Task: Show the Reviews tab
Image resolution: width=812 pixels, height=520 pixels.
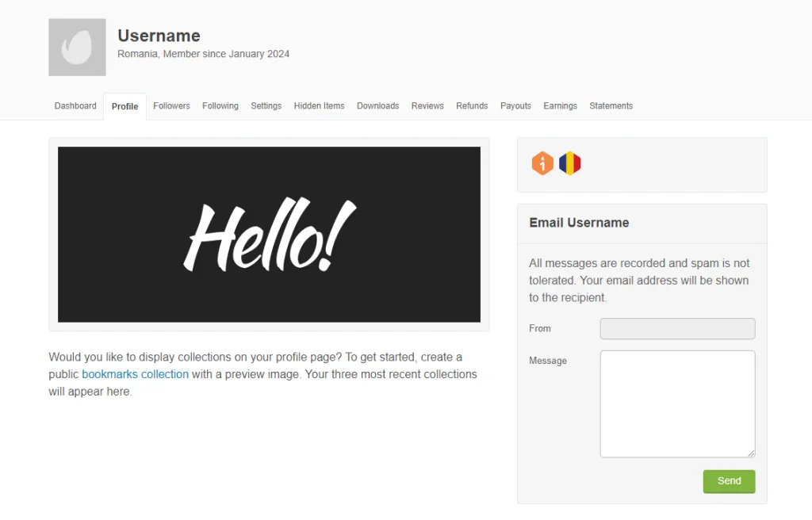Action: pyautogui.click(x=427, y=106)
